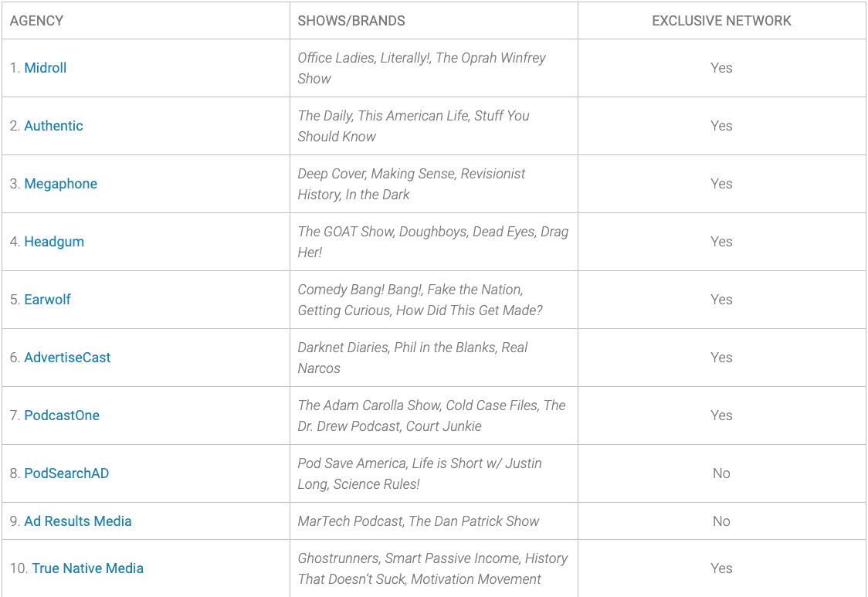Click the SHOWS/BRANDS column header
868x597 pixels.
(351, 21)
